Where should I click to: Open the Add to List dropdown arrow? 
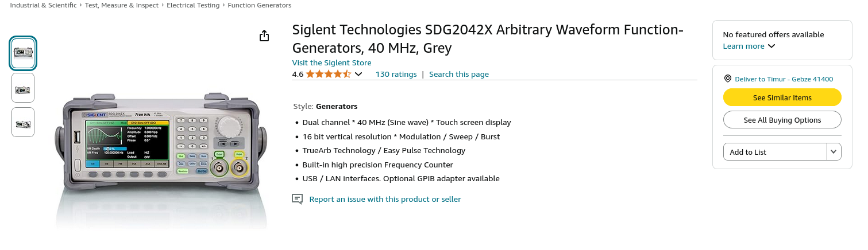click(834, 152)
